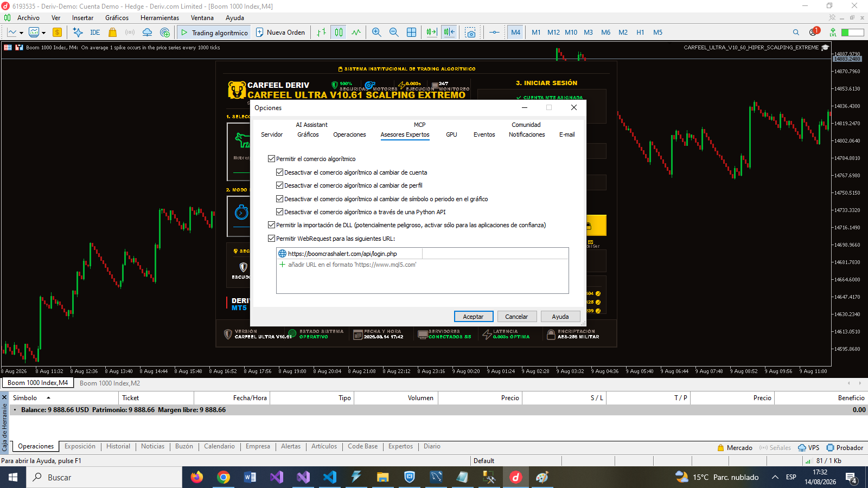Open the line chart type dropdown arrow
The width and height of the screenshot is (868, 488).
coord(21,33)
